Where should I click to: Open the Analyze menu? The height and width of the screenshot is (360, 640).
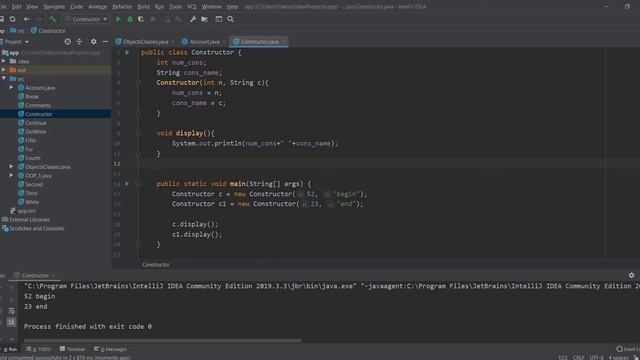click(98, 7)
